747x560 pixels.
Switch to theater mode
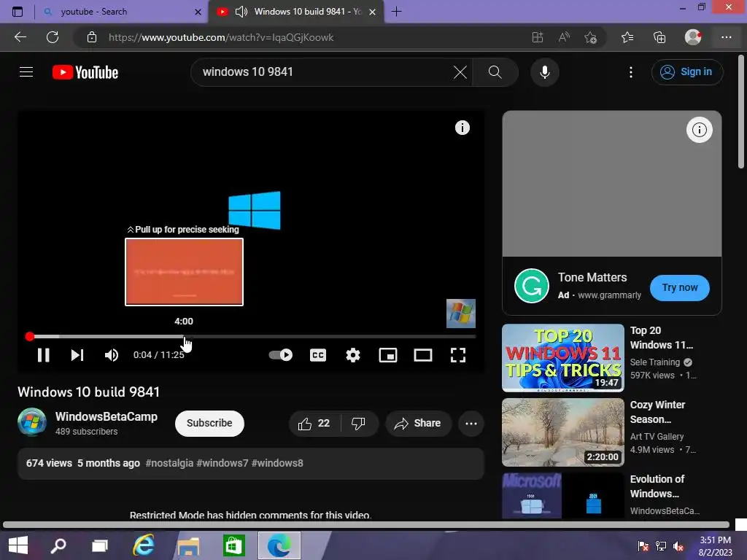point(423,355)
